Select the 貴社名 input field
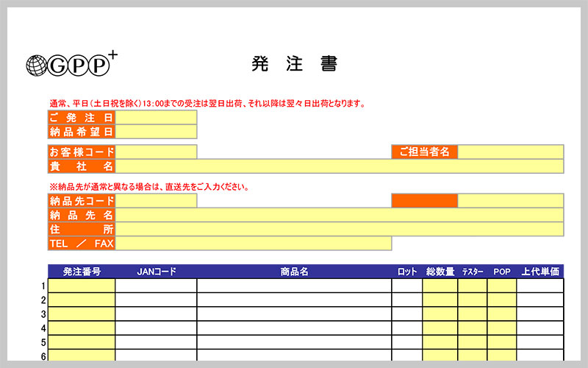The width and height of the screenshot is (588, 368). point(340,166)
